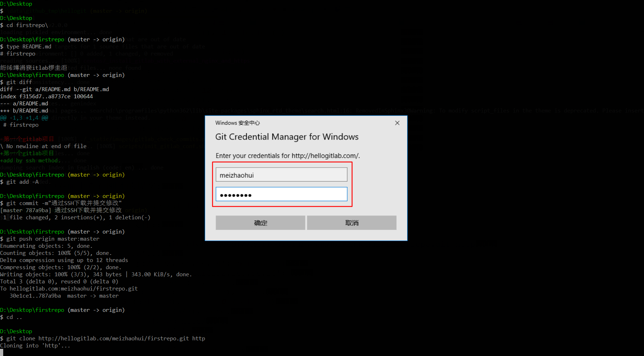The height and width of the screenshot is (356, 644).
Task: Click terminal line '$ cd ..'
Action: (x=11, y=317)
